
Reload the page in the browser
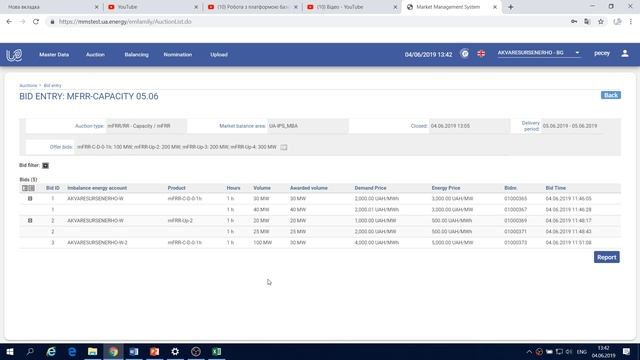click(36, 22)
